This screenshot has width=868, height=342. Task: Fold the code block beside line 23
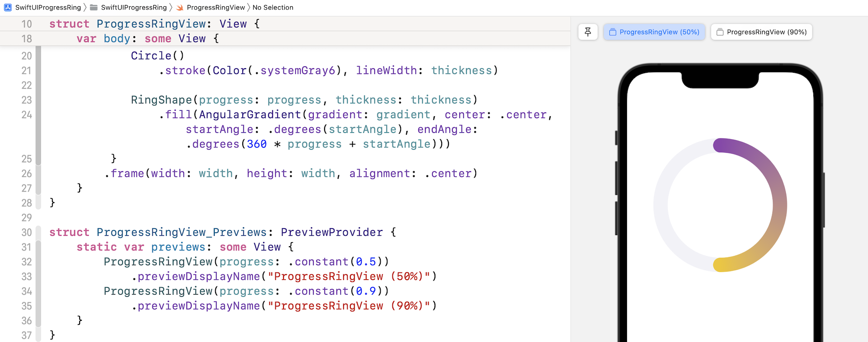coord(38,100)
